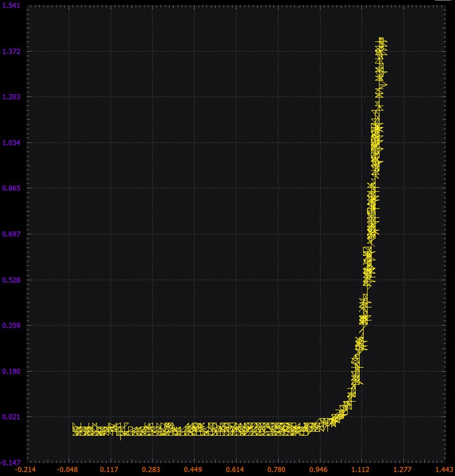Pick the 0.449 x-axis value
455x476 pixels.
click(193, 470)
